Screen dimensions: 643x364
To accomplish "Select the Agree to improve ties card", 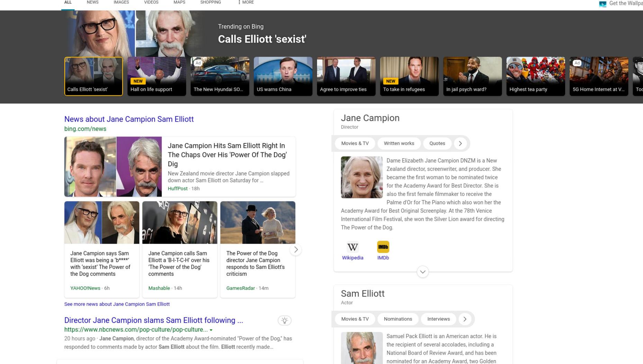I will [346, 76].
